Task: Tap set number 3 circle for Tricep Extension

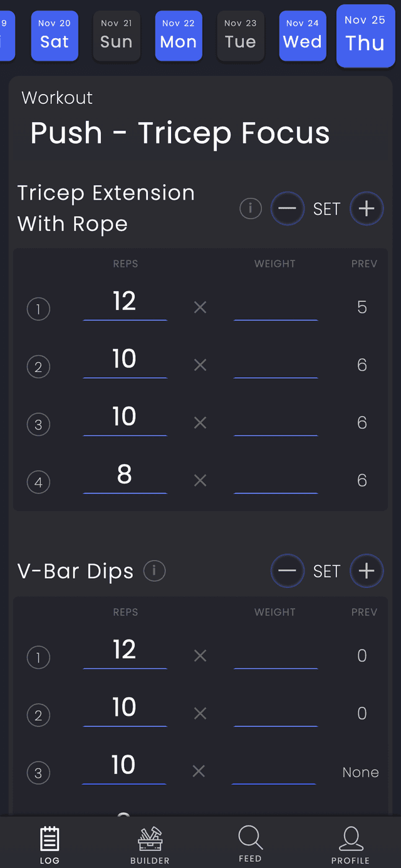Action: (x=38, y=425)
